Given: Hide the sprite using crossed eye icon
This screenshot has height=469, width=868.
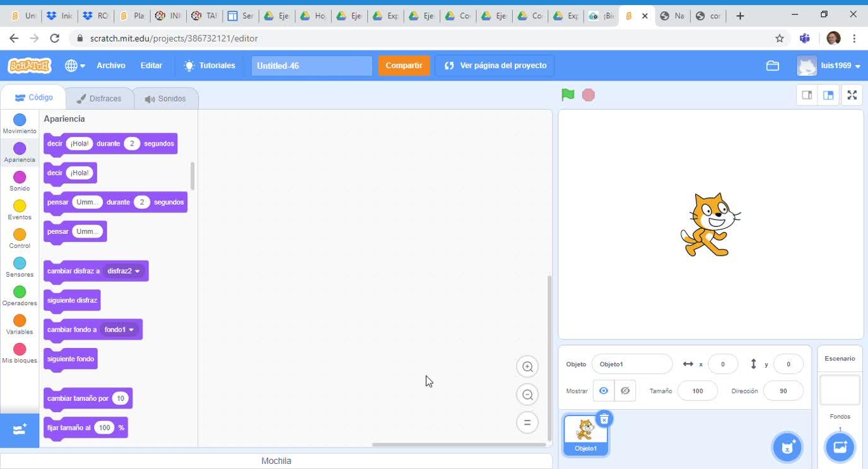Looking at the screenshot, I should [x=625, y=391].
